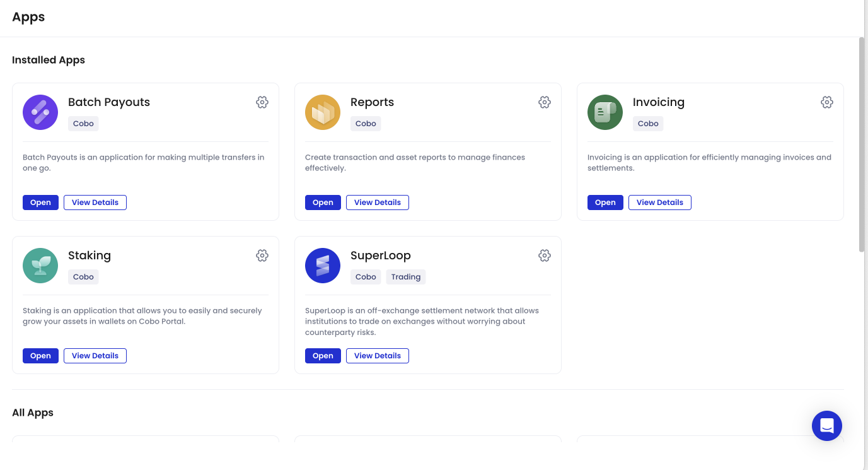
Task: Click the Invoicing description text
Action: 709,163
